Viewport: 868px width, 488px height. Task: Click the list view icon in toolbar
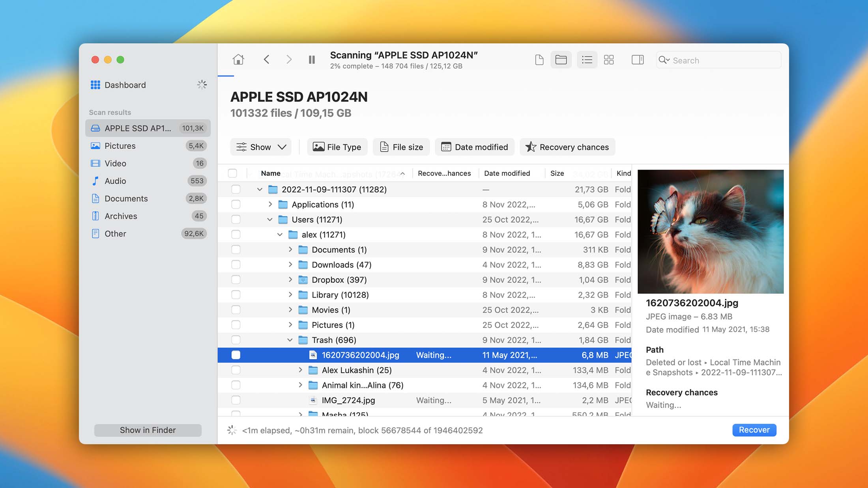[x=587, y=60]
